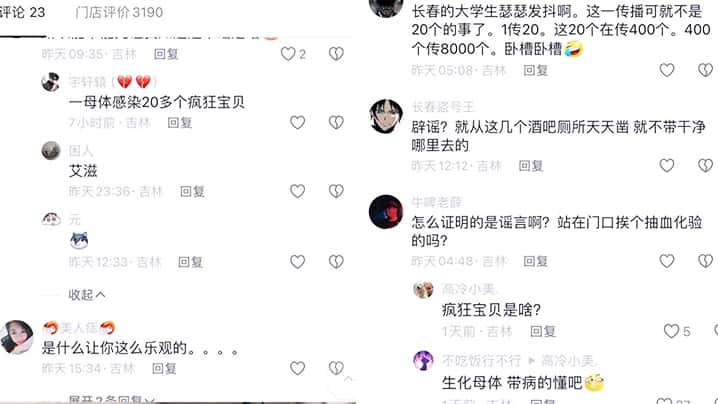Toggle dislike on comment posted 昨天 12:33
This screenshot has height=404, width=718.
point(336,262)
